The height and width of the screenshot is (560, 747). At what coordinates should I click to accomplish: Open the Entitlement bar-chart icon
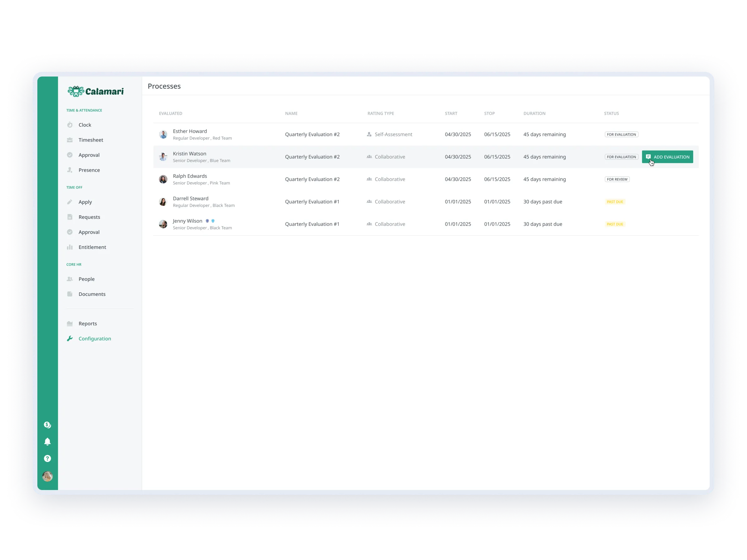pos(70,247)
